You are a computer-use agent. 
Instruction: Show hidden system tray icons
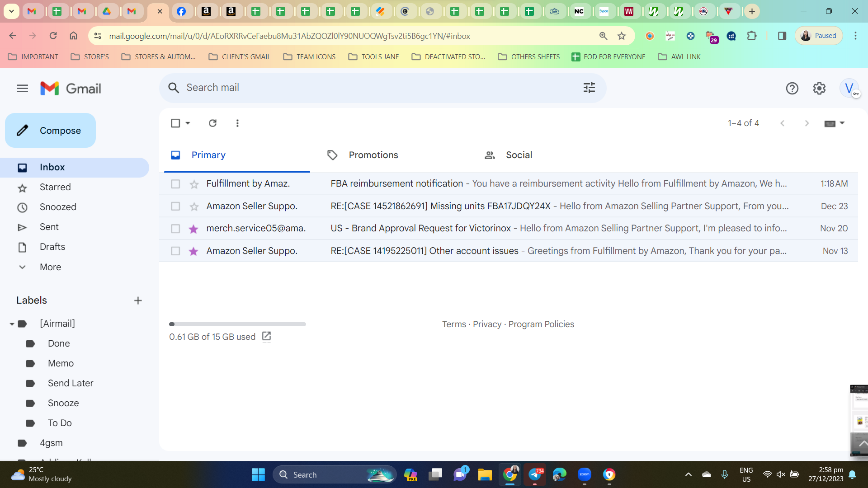point(688,474)
